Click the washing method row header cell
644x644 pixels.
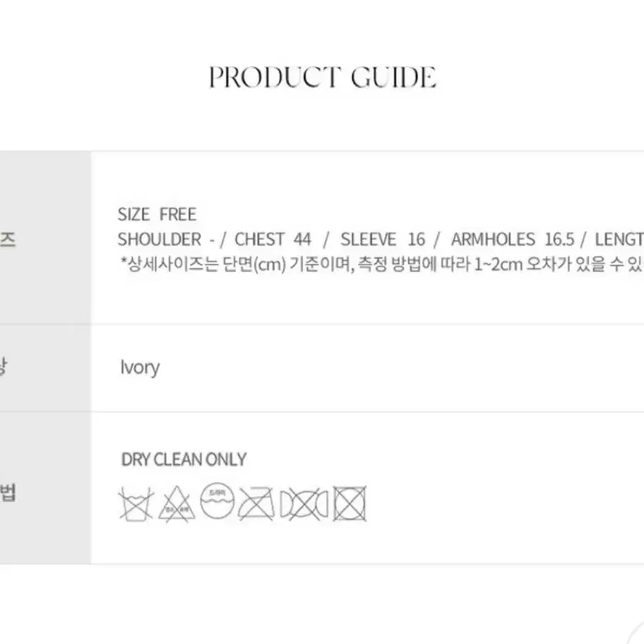click(45, 488)
